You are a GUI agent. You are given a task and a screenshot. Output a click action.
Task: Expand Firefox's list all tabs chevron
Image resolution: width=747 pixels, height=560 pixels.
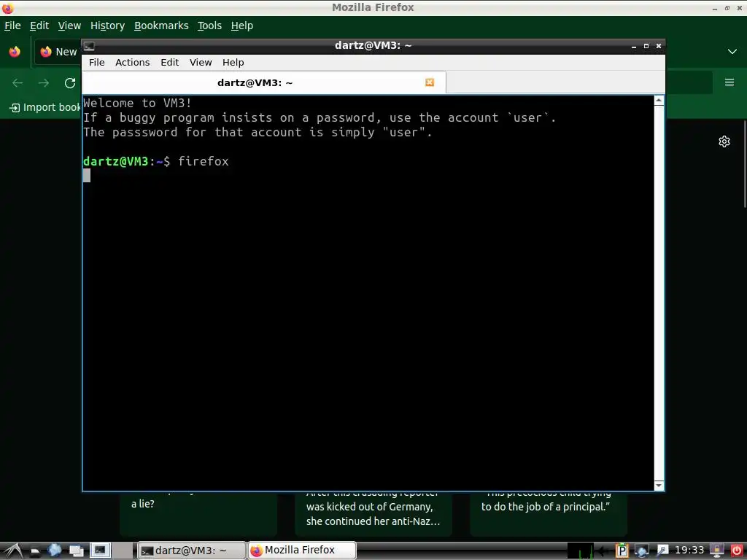tap(732, 52)
